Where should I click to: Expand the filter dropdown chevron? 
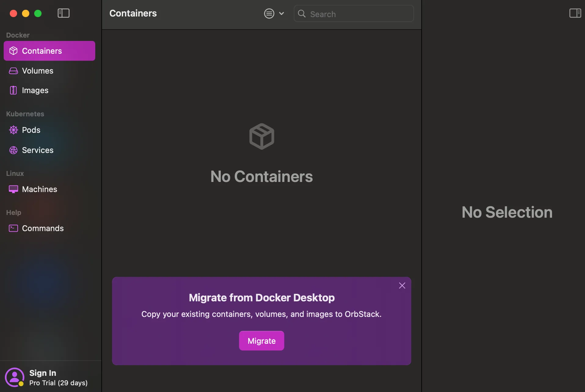282,13
